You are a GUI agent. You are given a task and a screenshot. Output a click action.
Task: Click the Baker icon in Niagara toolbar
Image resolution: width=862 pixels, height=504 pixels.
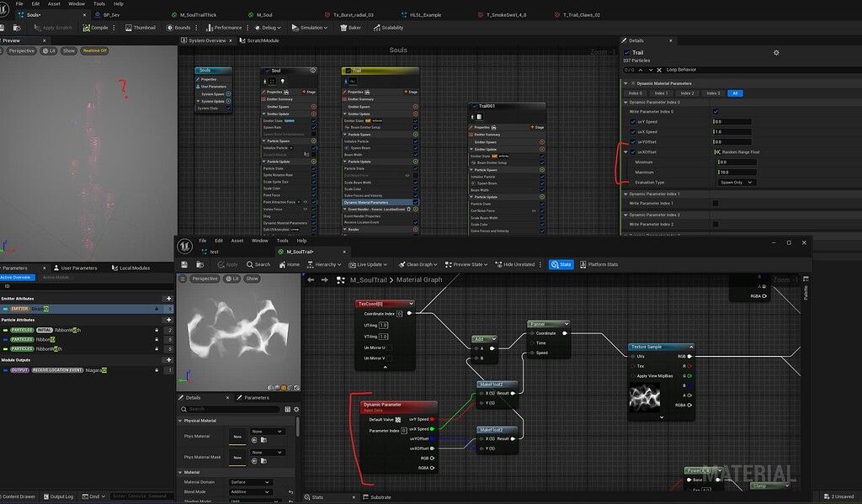point(343,27)
